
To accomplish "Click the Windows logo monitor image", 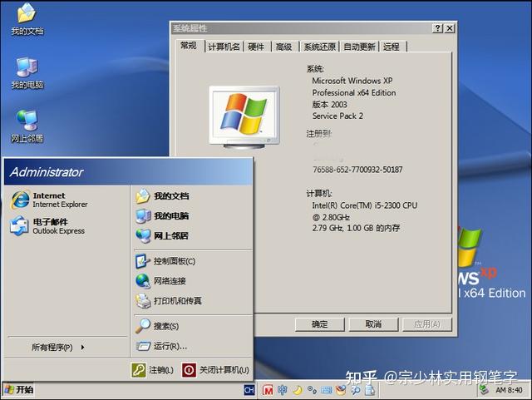I will coord(244,117).
